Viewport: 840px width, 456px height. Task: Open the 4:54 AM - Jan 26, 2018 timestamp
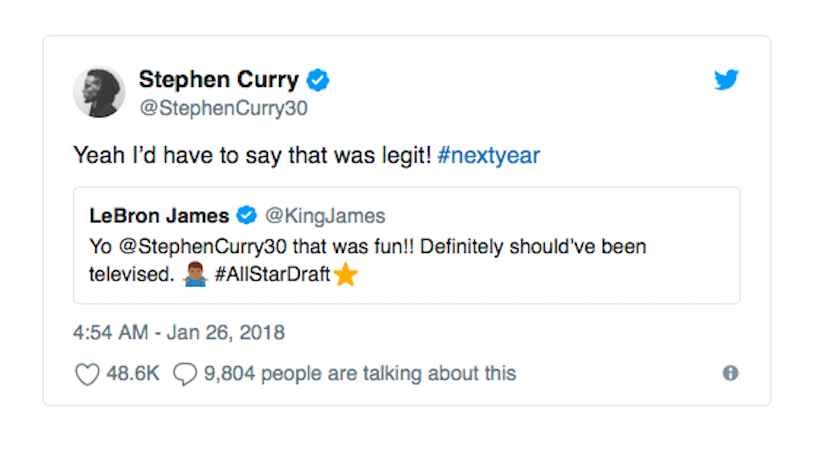click(179, 333)
